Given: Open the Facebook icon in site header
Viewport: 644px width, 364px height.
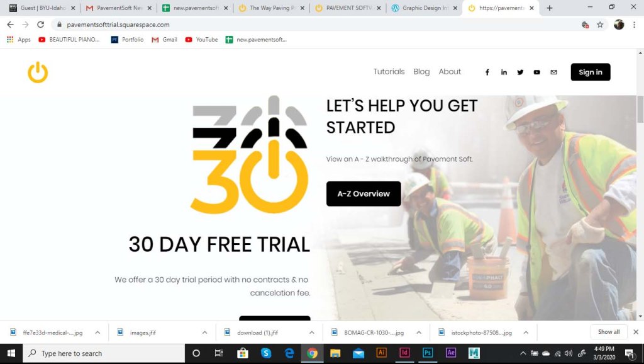Looking at the screenshot, I should click(487, 72).
